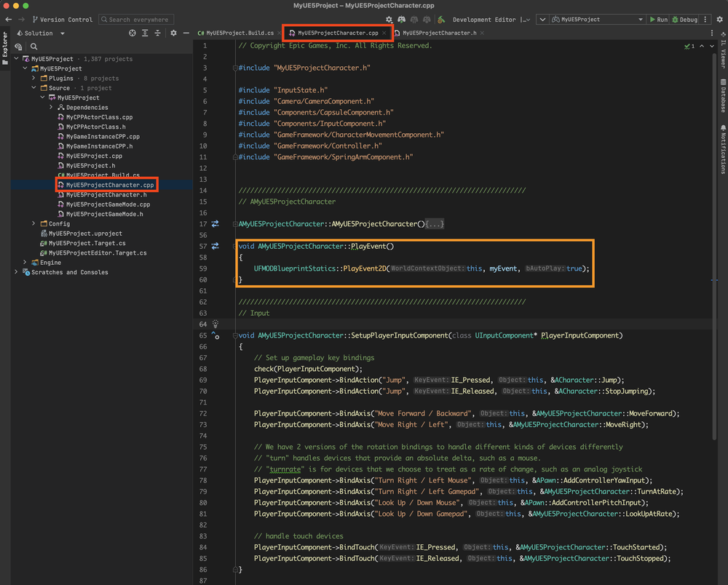The height and width of the screenshot is (585, 728).
Task: Click Collapse All in Solution panel
Action: click(157, 33)
